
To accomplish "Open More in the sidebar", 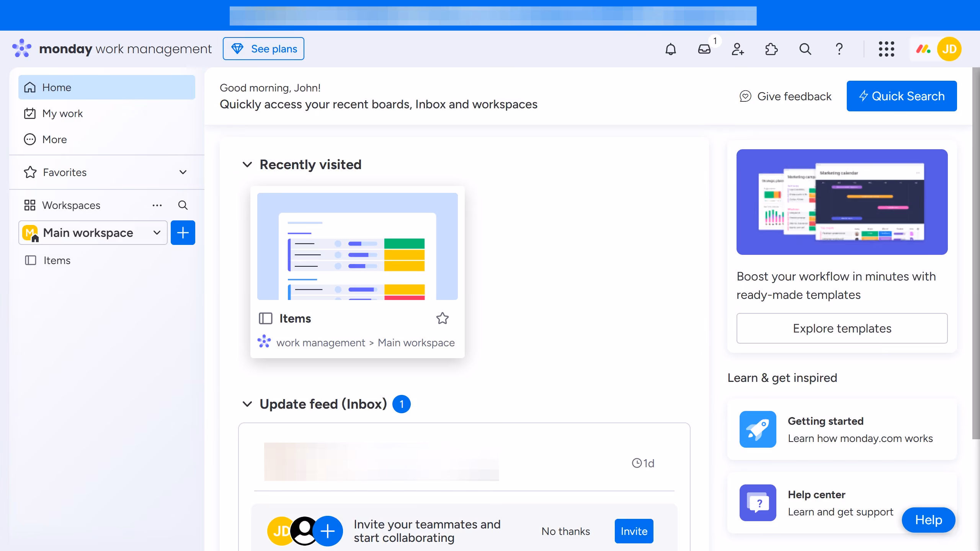I will click(106, 139).
